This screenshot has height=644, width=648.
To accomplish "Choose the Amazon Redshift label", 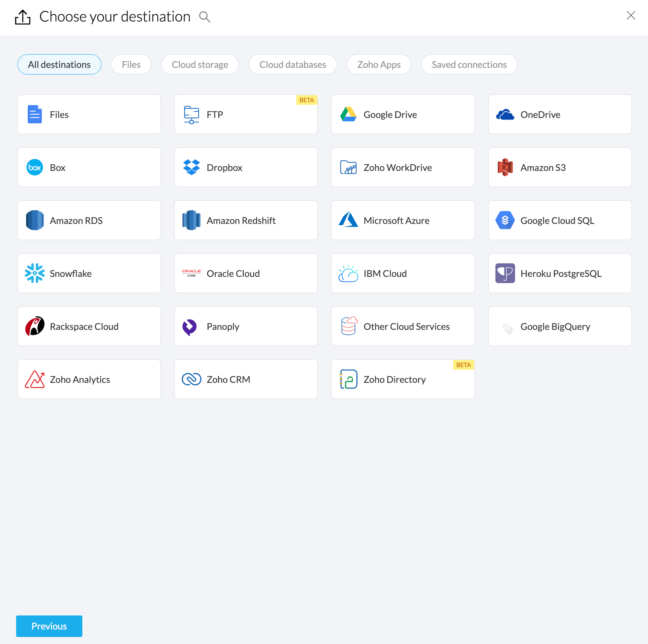I will 241,221.
